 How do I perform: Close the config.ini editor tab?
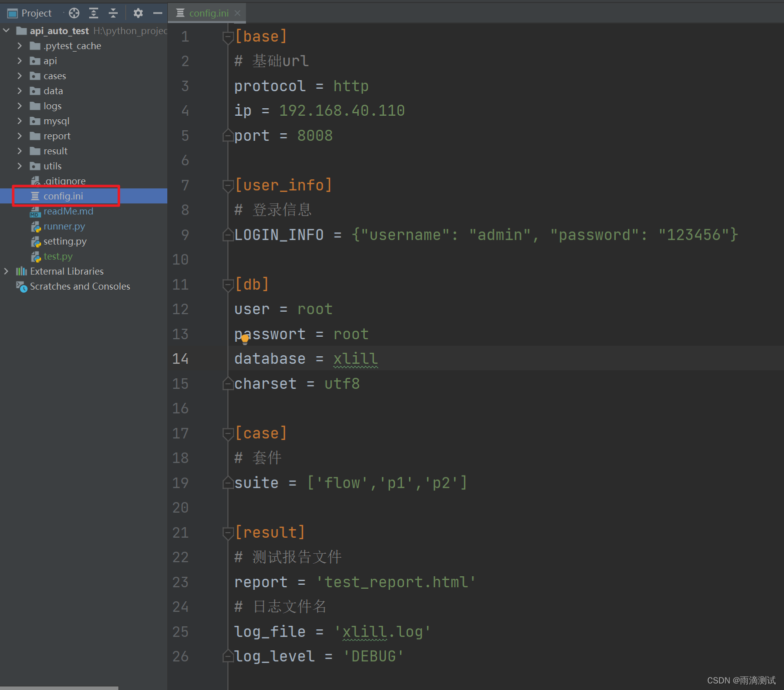point(237,13)
